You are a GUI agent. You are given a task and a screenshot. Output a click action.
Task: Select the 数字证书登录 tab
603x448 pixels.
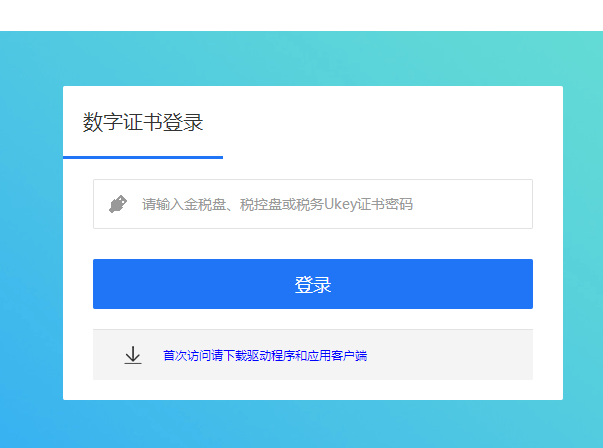click(143, 122)
